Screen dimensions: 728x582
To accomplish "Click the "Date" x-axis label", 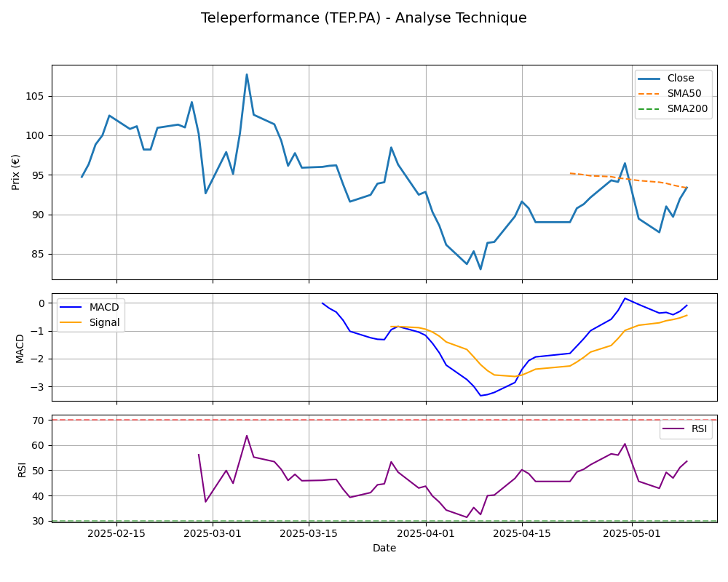I will click(x=384, y=548).
